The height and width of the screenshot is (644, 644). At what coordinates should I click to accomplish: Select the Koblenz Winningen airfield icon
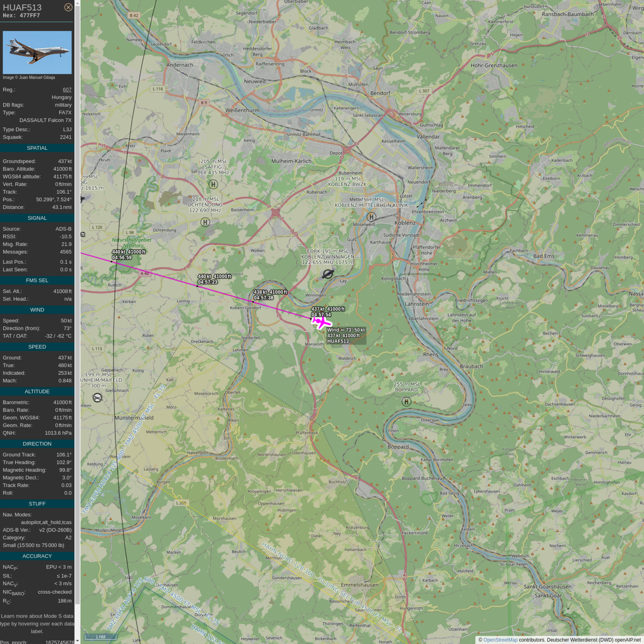click(328, 274)
